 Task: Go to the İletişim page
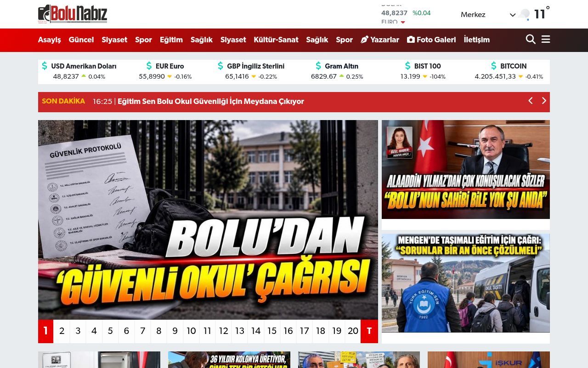coord(477,40)
